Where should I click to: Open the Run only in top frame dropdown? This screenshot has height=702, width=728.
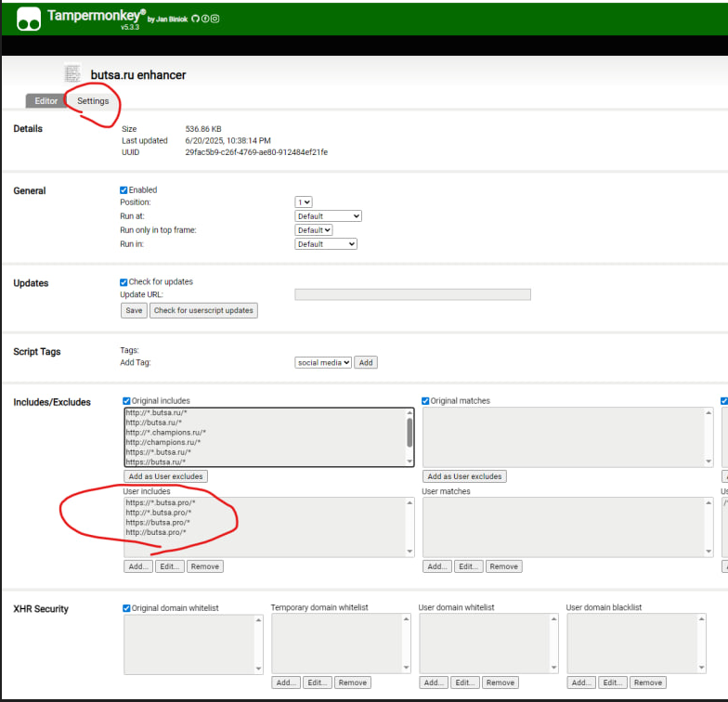[x=314, y=230]
